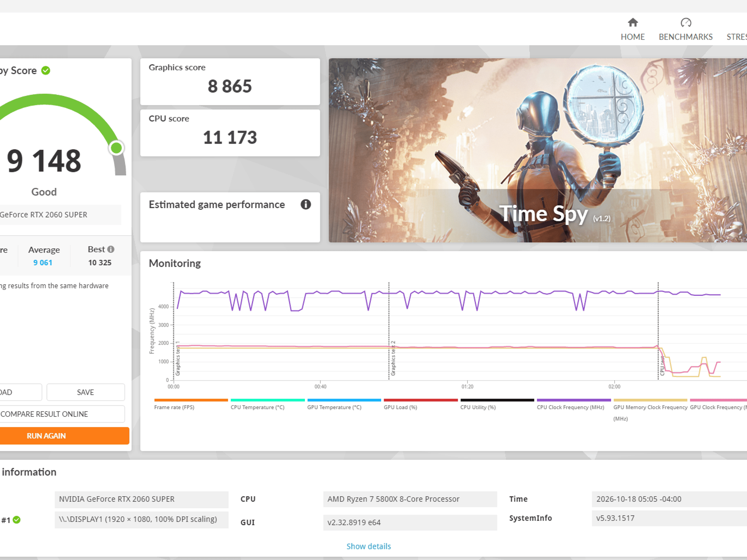Click the DISPLAY1 1920 × 1080 field
The width and height of the screenshot is (747, 560).
click(142, 519)
